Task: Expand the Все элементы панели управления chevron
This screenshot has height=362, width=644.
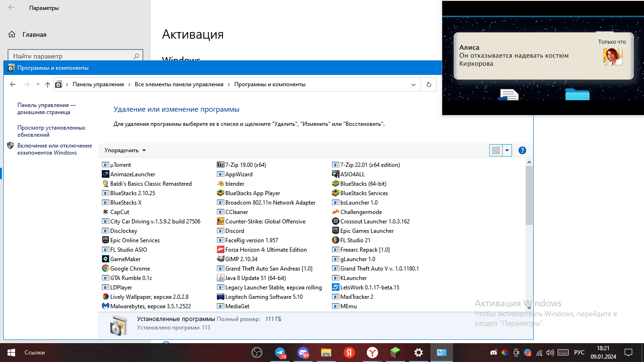Action: (x=229, y=84)
